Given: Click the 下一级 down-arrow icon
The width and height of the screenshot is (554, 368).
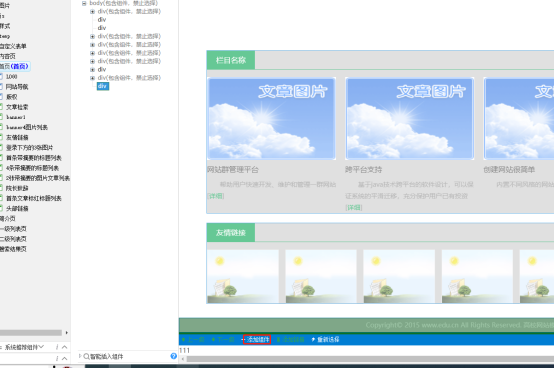Looking at the screenshot, I should [213, 340].
